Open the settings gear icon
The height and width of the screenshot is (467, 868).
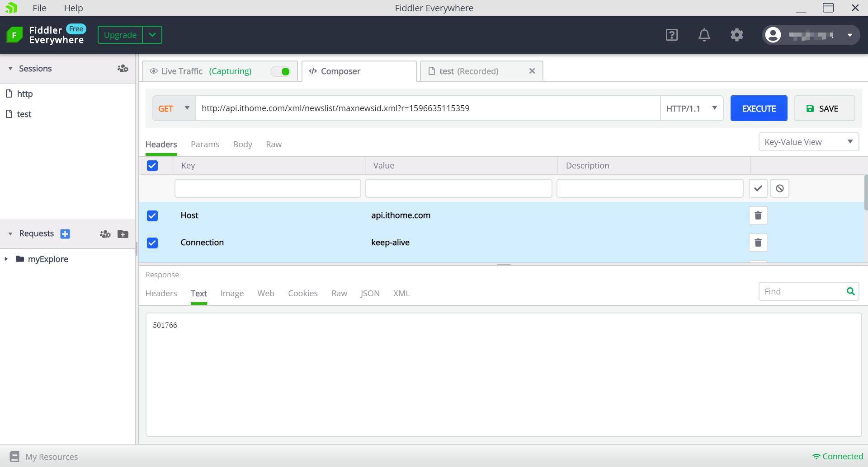point(736,35)
